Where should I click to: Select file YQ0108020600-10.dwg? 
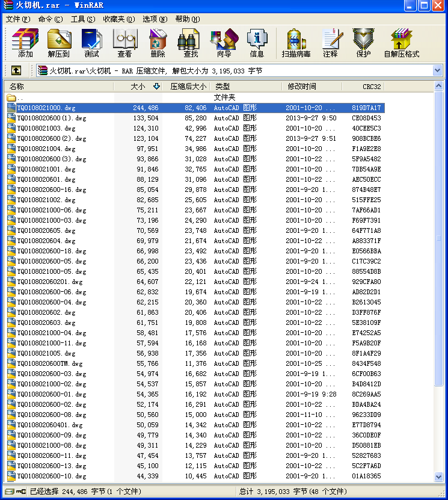pos(195,476)
